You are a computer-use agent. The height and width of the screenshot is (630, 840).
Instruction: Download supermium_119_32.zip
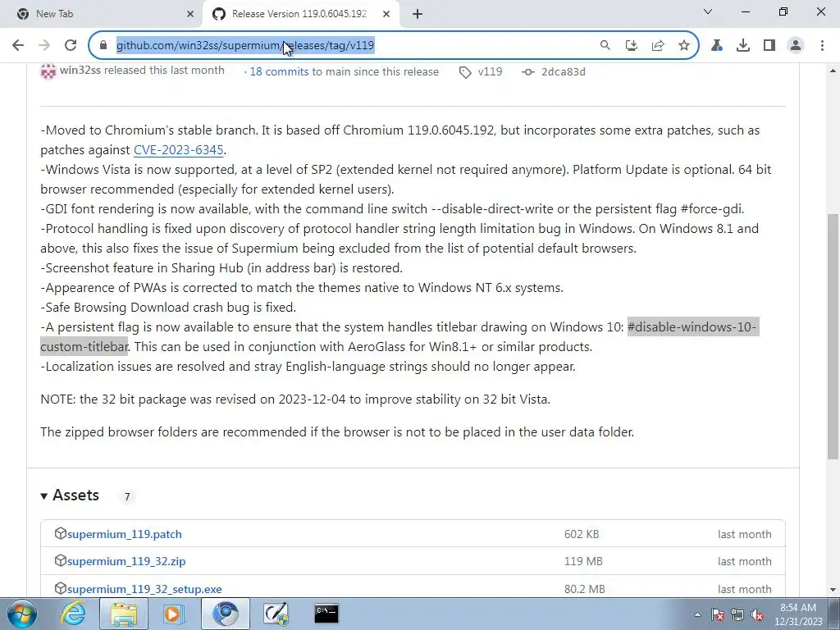click(126, 561)
